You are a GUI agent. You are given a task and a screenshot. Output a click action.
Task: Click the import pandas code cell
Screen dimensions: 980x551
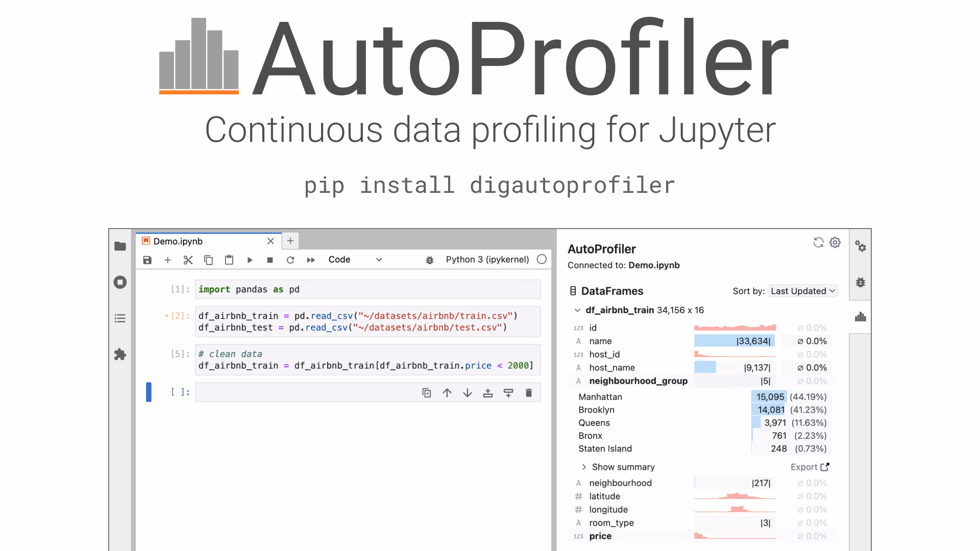(x=368, y=289)
